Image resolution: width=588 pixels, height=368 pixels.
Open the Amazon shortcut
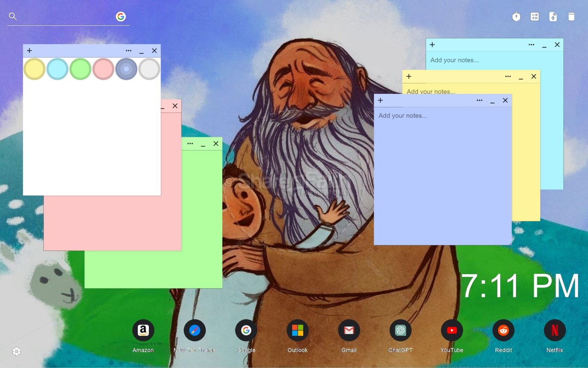pos(143,330)
